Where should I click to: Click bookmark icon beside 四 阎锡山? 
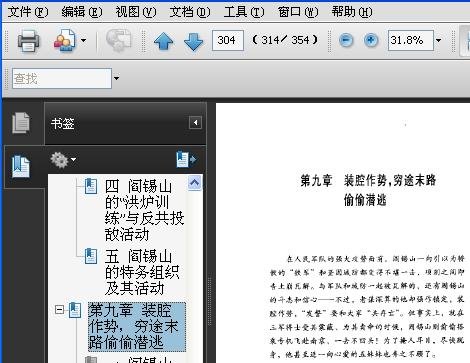click(91, 186)
